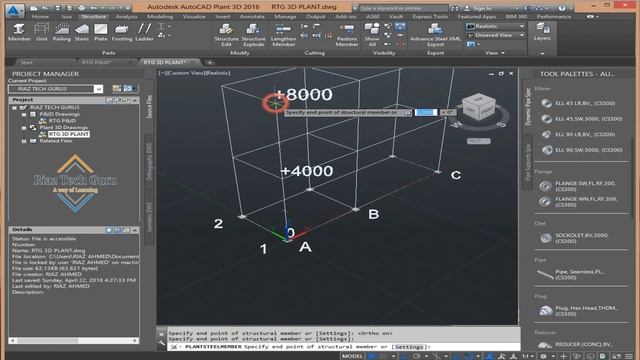
Task: Pick FLANGE SW,FL,RF,300 from palette
Action: tap(578, 186)
